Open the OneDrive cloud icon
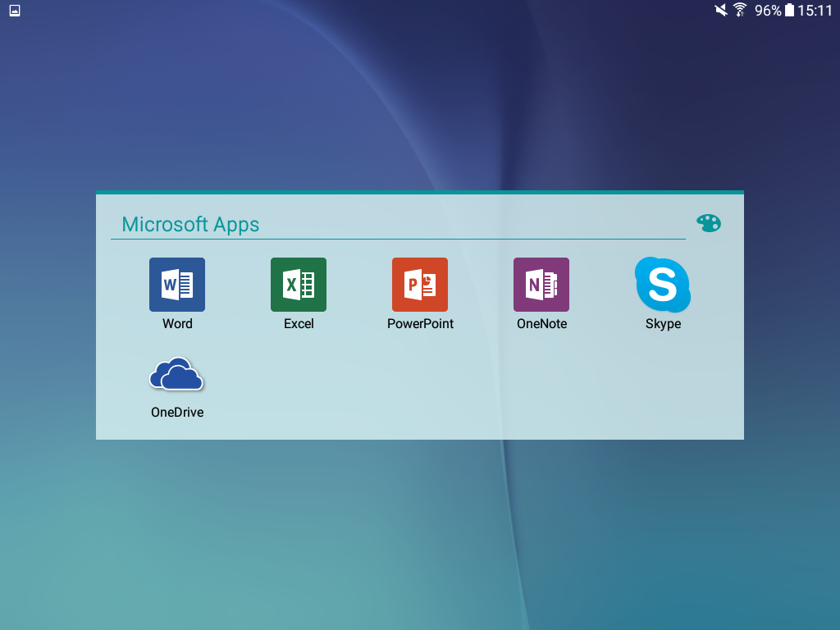This screenshot has width=840, height=630. 177,375
